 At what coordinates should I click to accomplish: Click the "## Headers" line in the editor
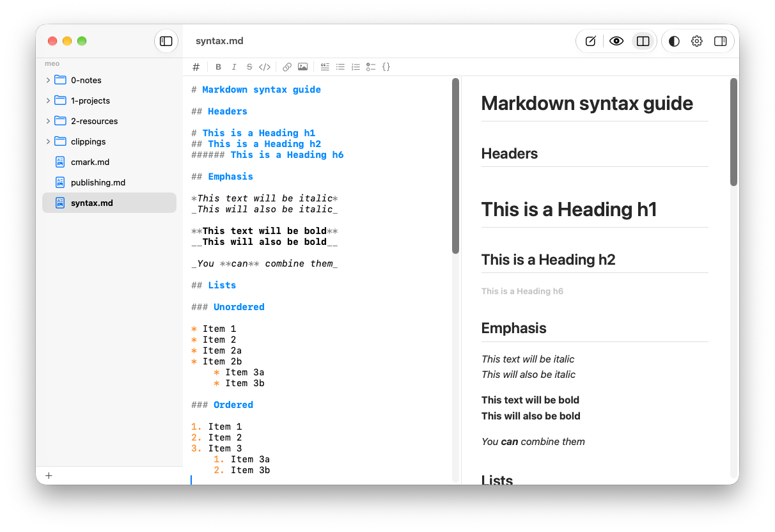pos(219,111)
